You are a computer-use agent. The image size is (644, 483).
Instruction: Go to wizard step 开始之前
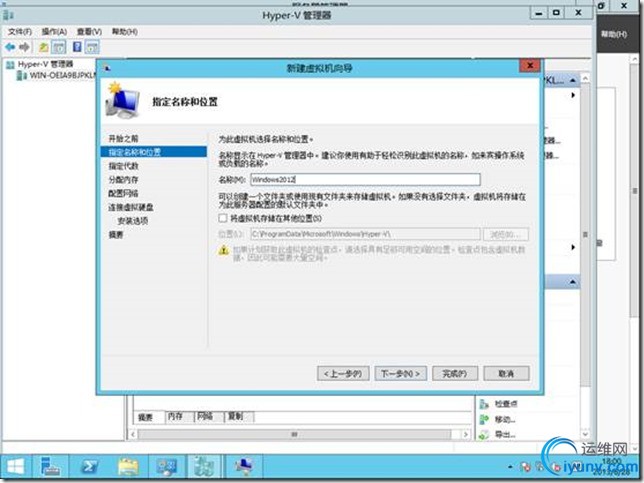tap(123, 138)
